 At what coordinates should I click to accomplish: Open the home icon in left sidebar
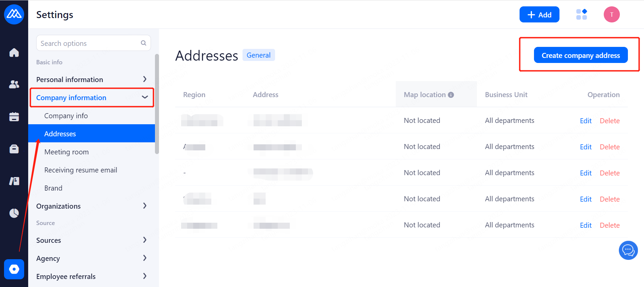(x=14, y=53)
